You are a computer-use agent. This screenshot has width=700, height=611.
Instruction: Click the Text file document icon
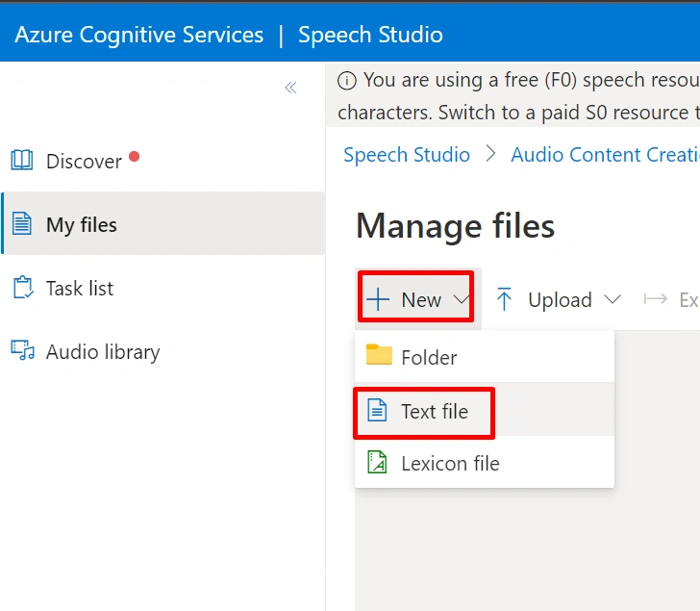point(377,411)
